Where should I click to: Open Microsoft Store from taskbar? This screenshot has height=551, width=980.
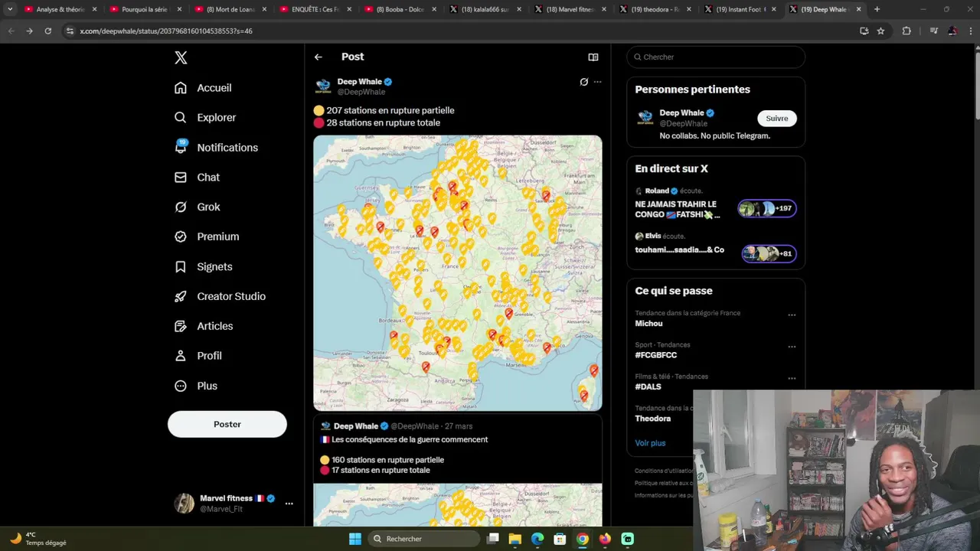coord(560,539)
